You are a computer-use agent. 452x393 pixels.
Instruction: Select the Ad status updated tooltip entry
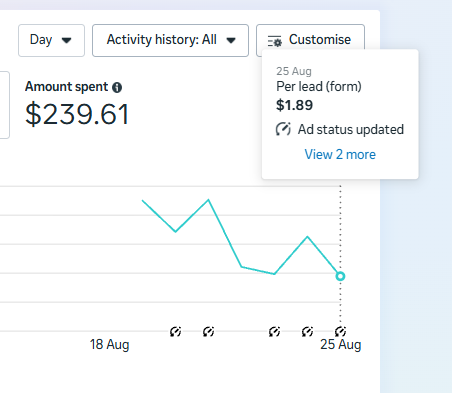[340, 129]
